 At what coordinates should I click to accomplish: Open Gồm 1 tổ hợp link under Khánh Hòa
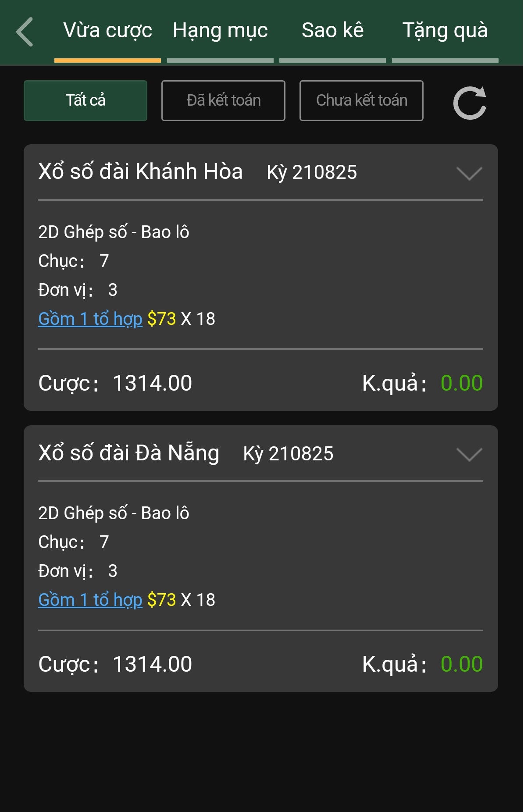point(90,319)
